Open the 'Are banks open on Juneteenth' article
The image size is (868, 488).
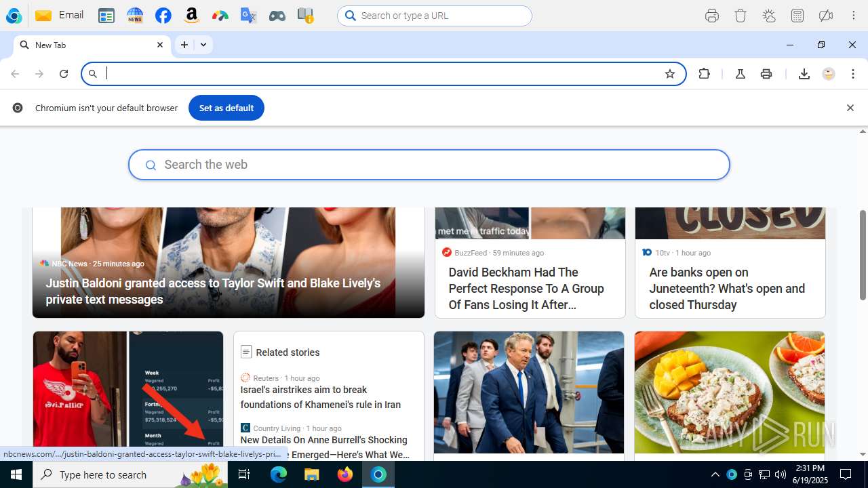pos(730,262)
